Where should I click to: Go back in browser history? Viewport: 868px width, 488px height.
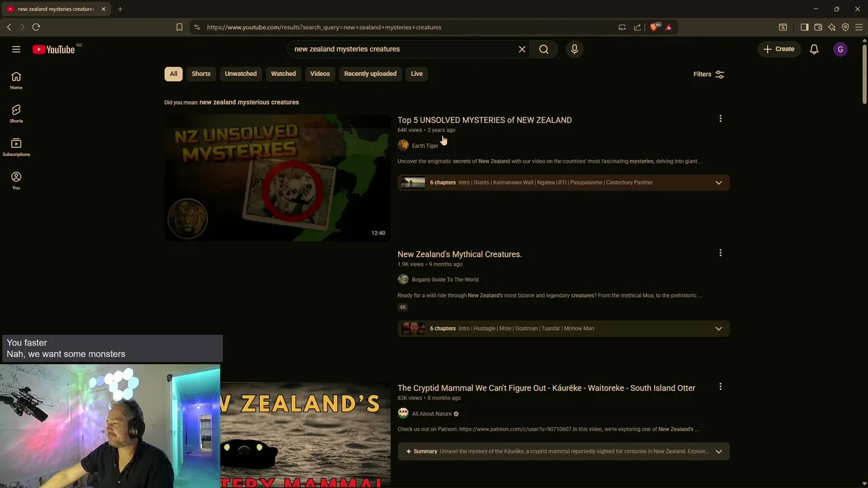[x=9, y=27]
